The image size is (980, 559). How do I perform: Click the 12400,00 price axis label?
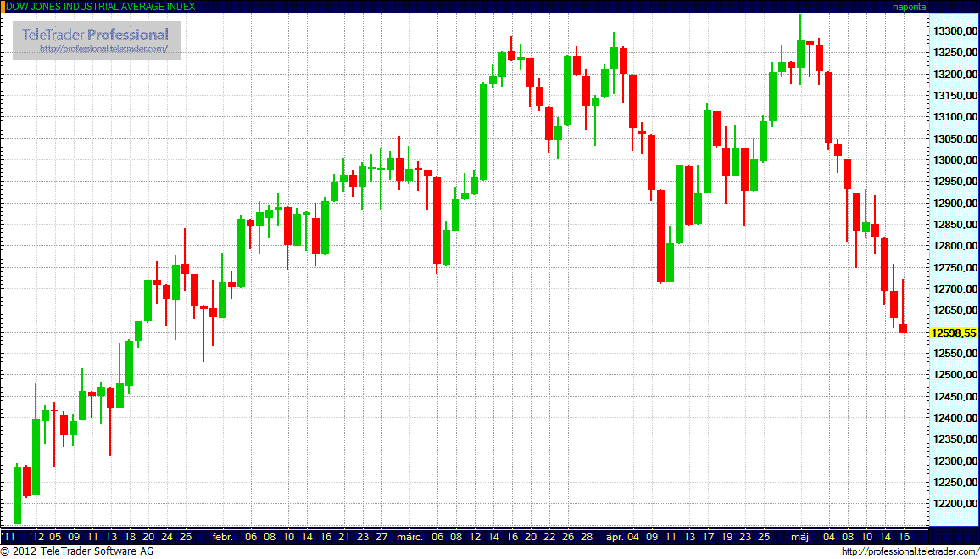[x=954, y=418]
